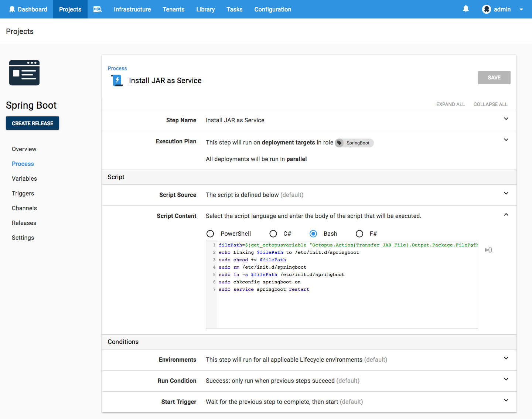The image size is (532, 419).
Task: Switch the script language to F#
Action: tap(359, 234)
